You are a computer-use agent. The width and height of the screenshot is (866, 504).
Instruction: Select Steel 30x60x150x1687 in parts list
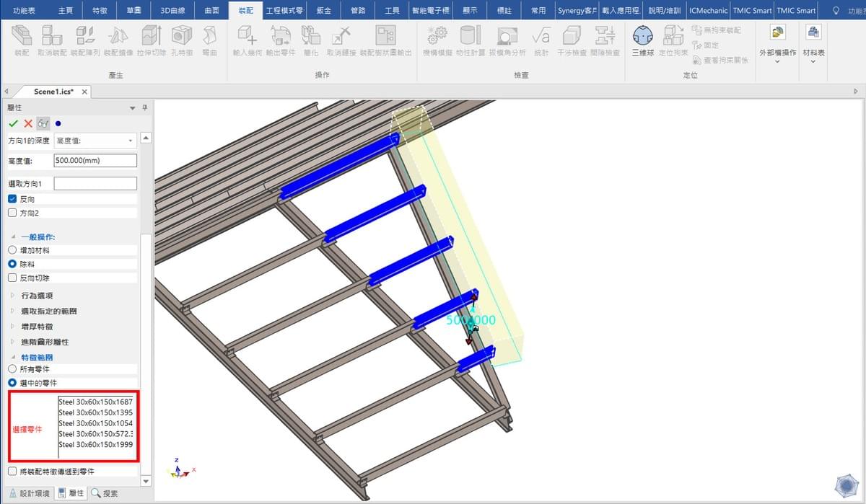[x=95, y=401]
